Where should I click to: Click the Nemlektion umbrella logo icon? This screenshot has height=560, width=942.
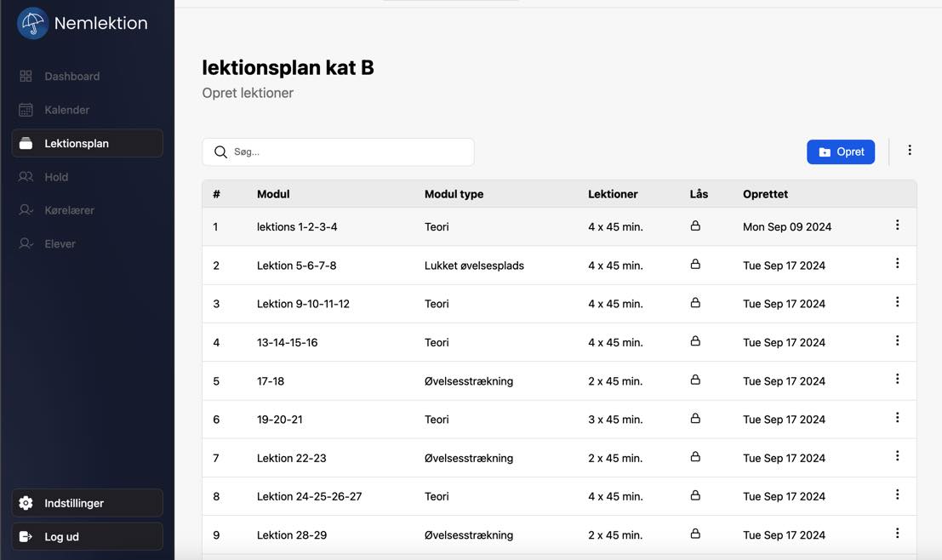pos(32,24)
